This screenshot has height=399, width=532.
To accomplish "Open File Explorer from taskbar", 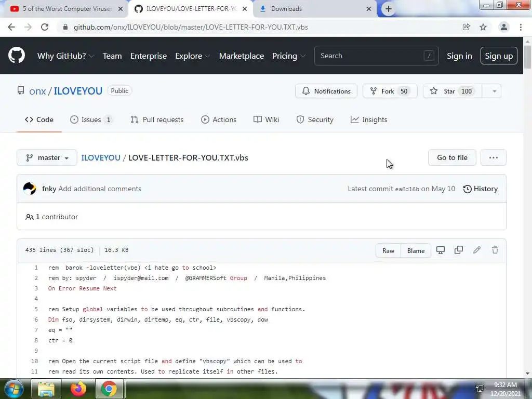I will [46, 389].
